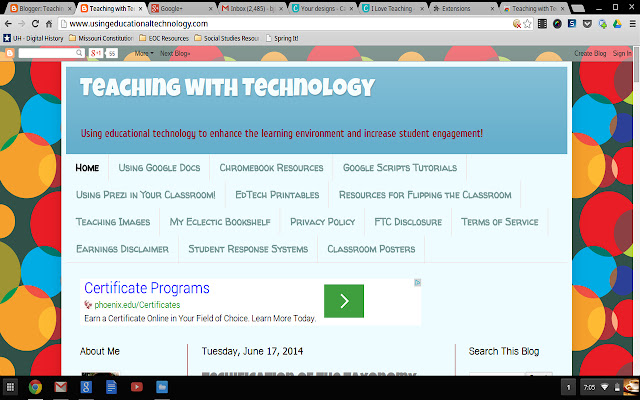This screenshot has width=640, height=400.
Task: Open Google Scripts Tutorials page
Action: pos(400,168)
